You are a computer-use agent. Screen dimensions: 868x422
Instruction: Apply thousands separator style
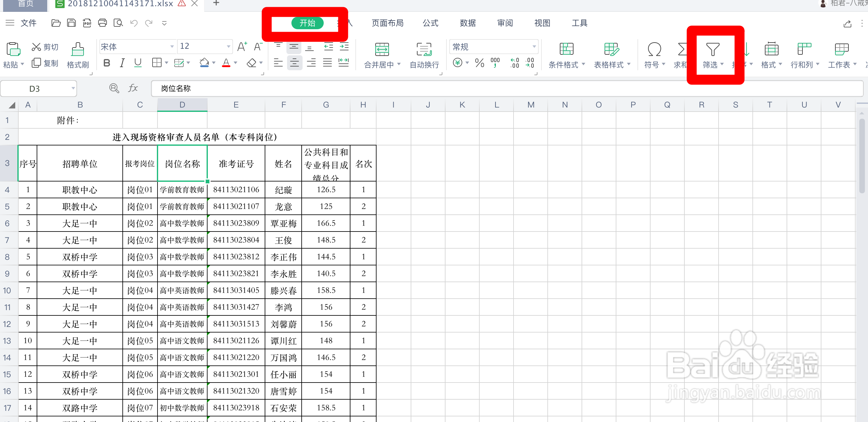click(x=495, y=63)
